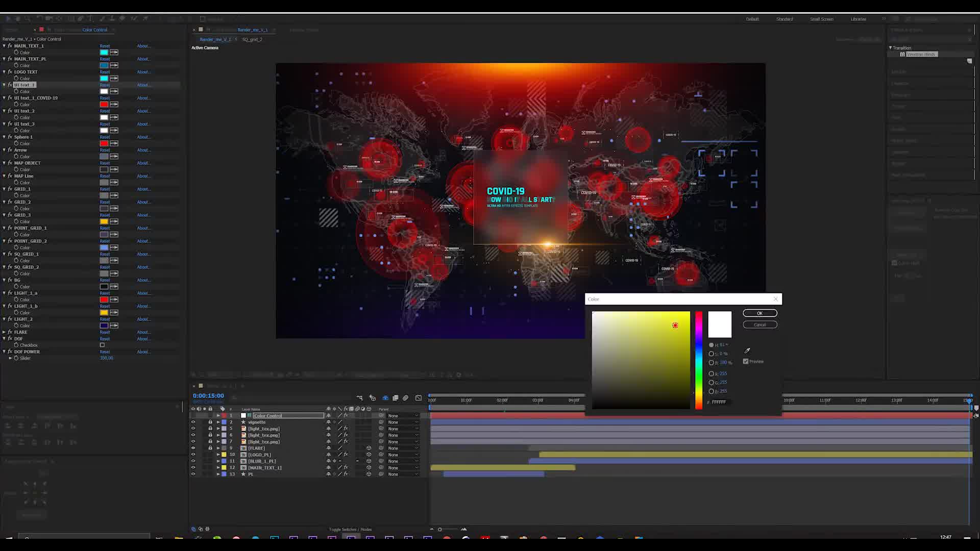The image size is (980, 551).
Task: Click the eyedropper arrow next to MAIN_TEXT_1 swatch
Action: tap(114, 53)
